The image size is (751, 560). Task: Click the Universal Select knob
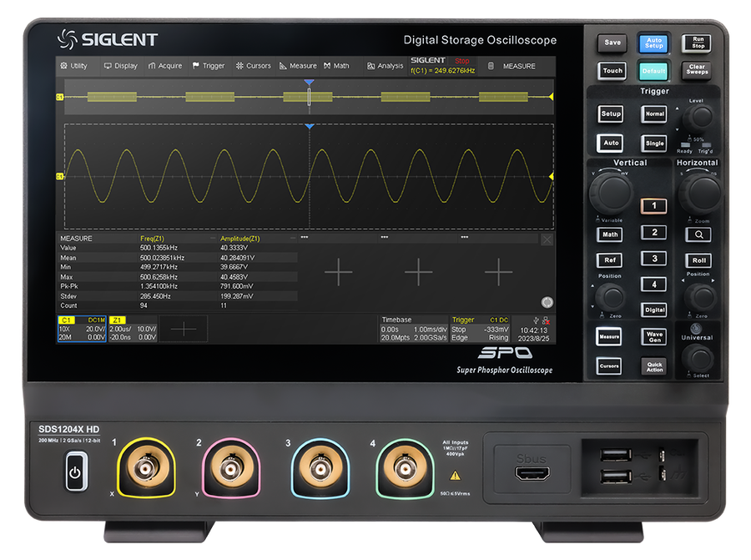(698, 357)
